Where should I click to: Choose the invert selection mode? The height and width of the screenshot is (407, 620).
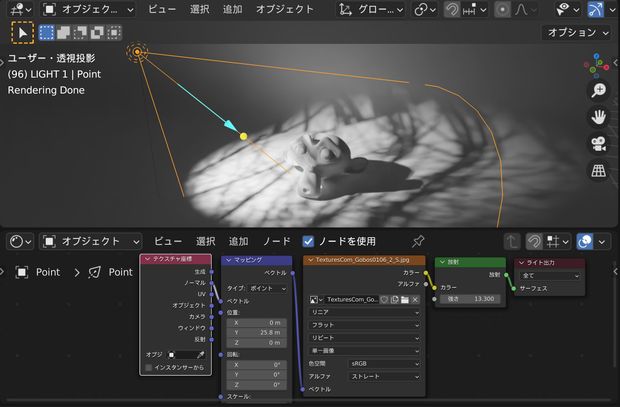[97, 32]
